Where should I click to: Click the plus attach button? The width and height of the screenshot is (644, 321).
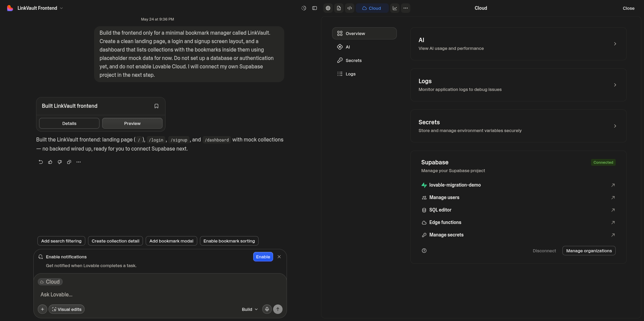[x=42, y=309]
